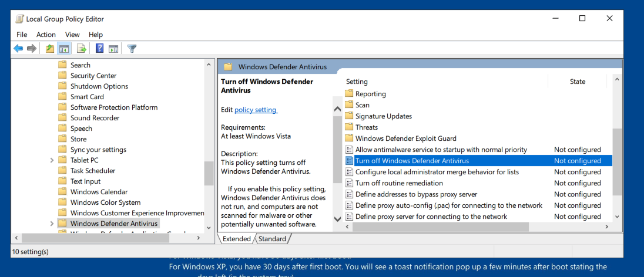
Task: Click the State column header
Action: coord(577,82)
